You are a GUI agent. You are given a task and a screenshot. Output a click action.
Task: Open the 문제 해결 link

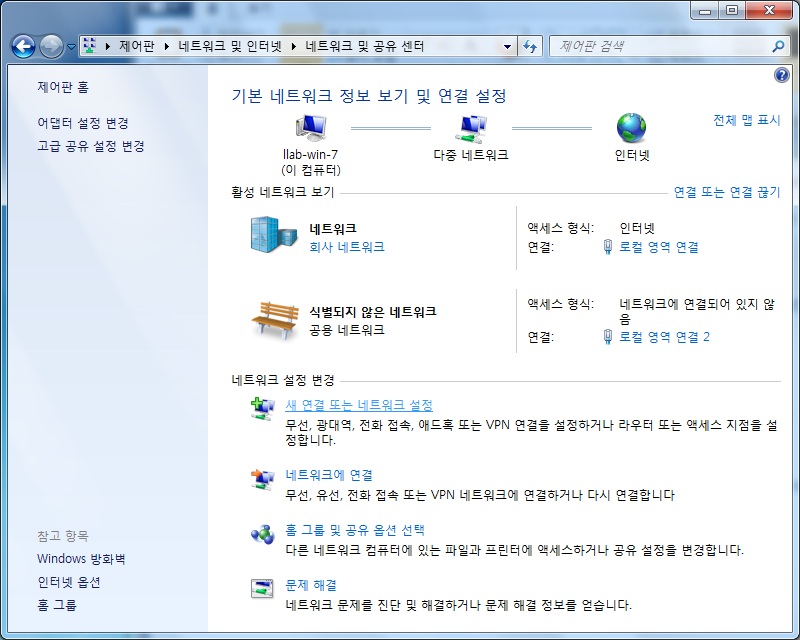(311, 585)
